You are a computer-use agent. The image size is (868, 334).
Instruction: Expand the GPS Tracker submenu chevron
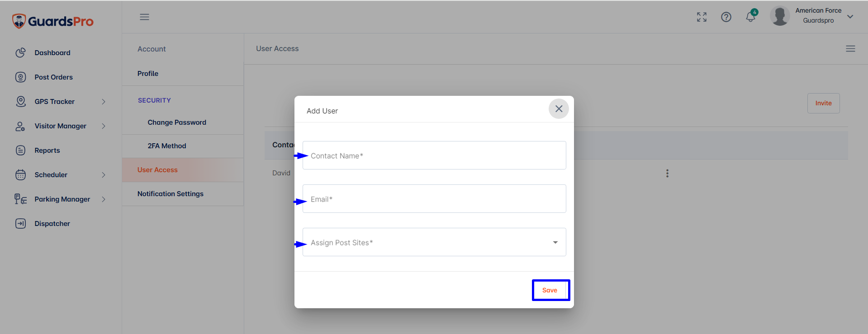tap(104, 102)
